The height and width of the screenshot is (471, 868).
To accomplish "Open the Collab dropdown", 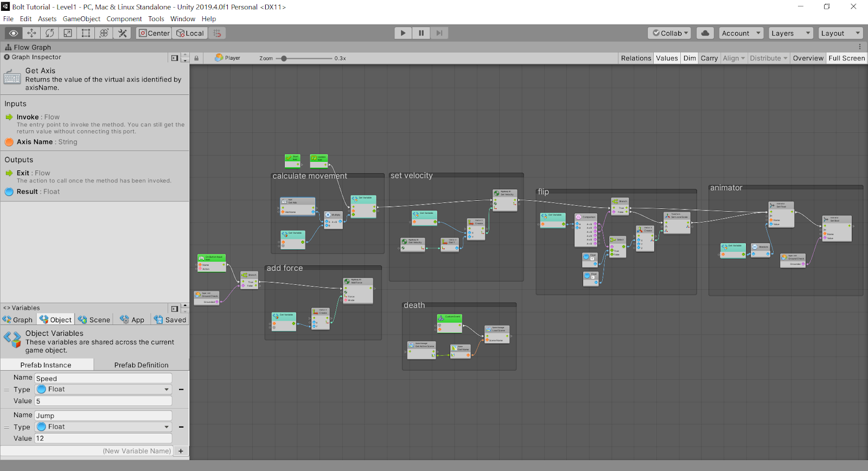I will coord(669,33).
